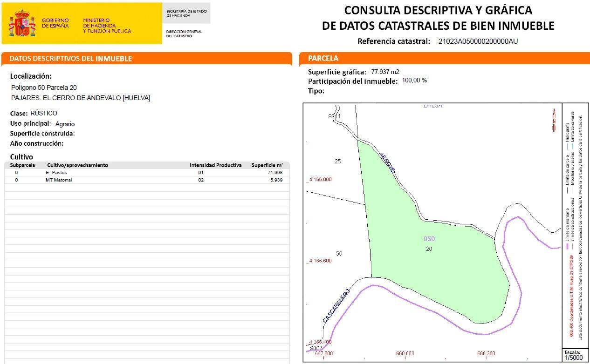Click the 'Cultivo/aprovechamiento' column header

coord(77,165)
